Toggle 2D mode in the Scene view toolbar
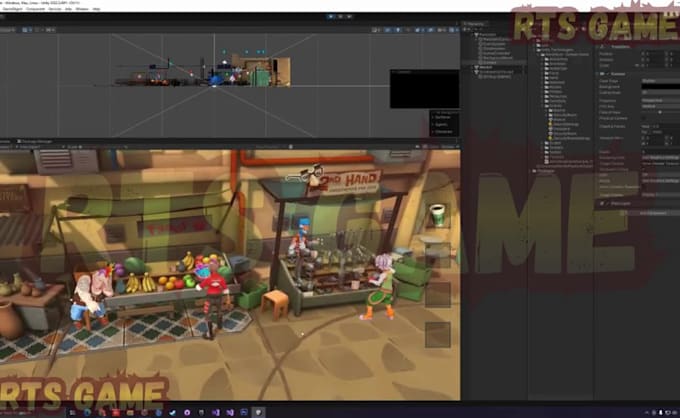Screen dimensions: 680x418 (387, 30)
